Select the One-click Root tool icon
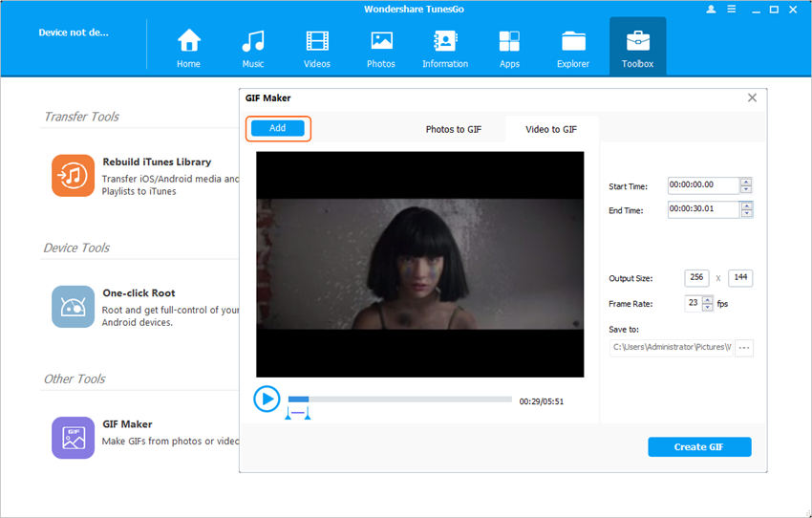The image size is (812, 518). pos(73,307)
